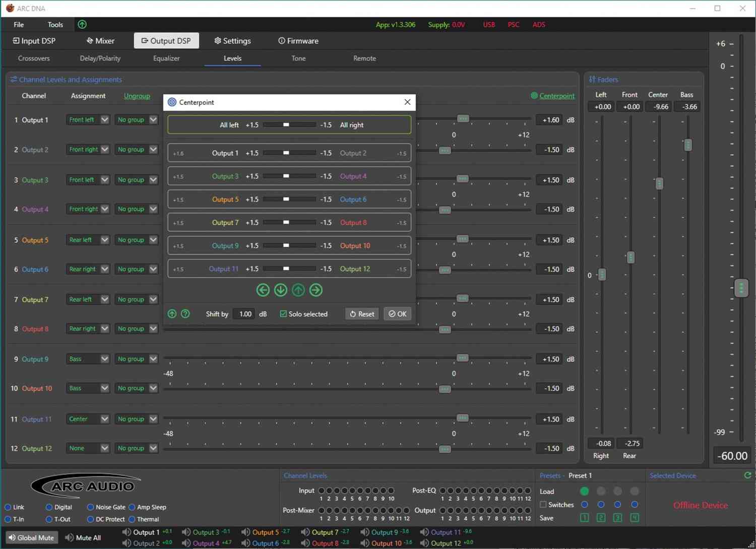Screen dimensions: 756x549
Task: Confirm Centerpoint with OK button
Action: point(397,314)
